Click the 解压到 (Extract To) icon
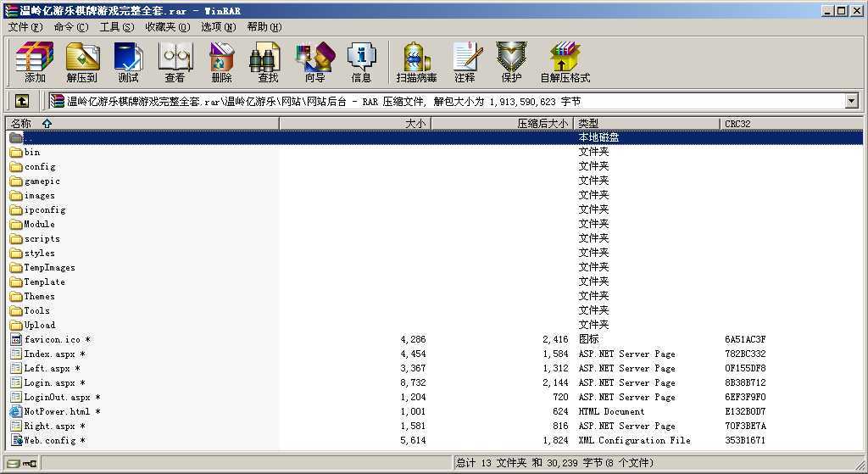 point(81,63)
